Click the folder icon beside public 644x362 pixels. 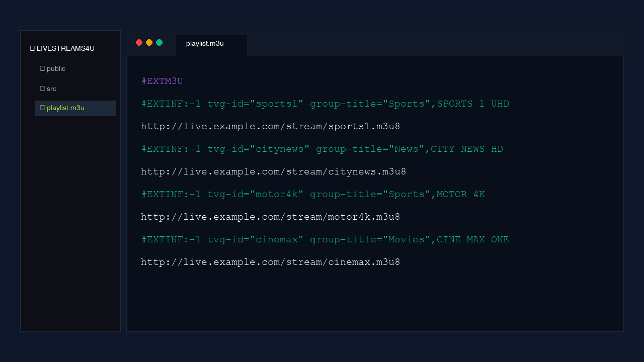coord(42,68)
